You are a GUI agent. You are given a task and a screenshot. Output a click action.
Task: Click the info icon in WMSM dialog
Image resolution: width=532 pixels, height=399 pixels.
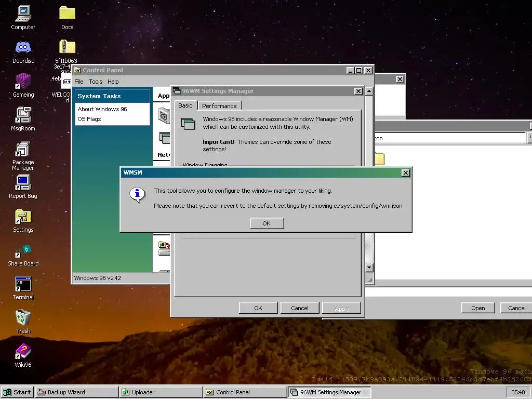137,195
